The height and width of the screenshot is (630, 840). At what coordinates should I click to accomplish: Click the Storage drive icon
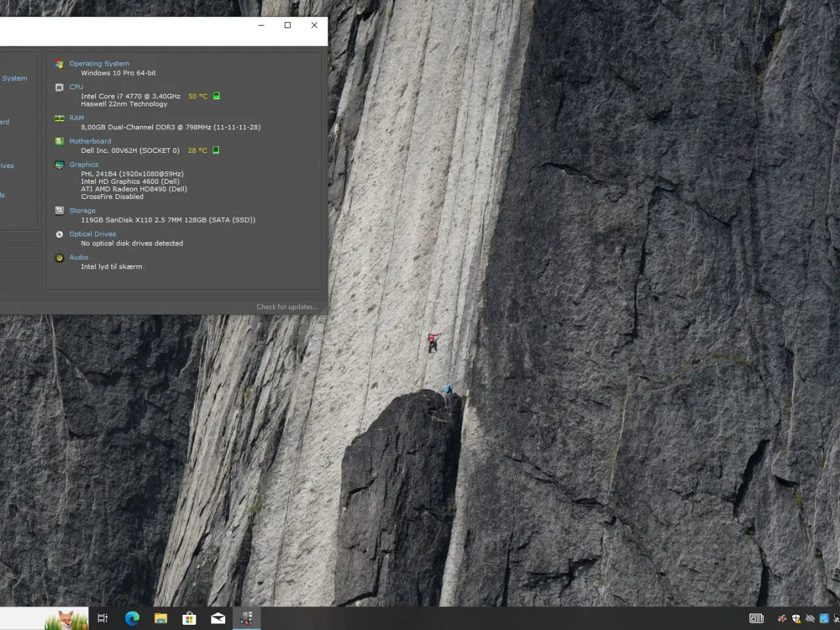click(59, 211)
